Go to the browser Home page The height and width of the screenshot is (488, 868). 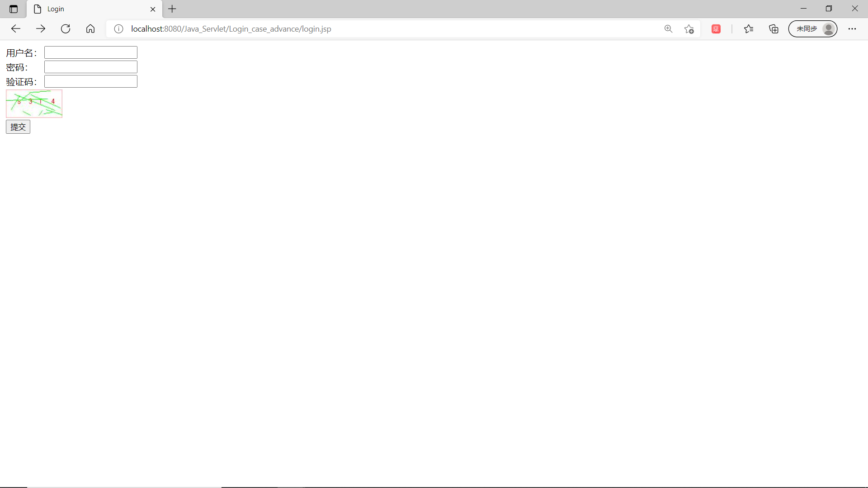pos(90,29)
